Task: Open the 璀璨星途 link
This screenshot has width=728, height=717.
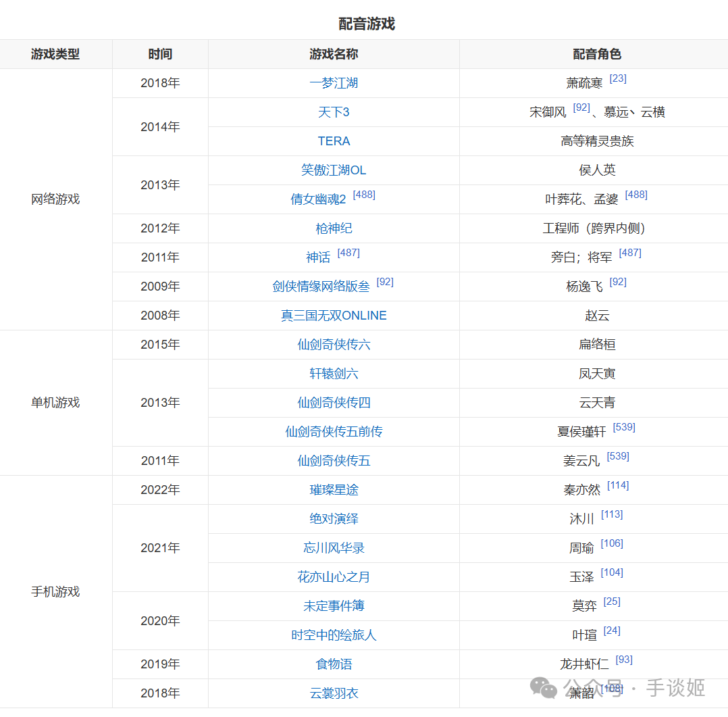Action: (x=334, y=490)
